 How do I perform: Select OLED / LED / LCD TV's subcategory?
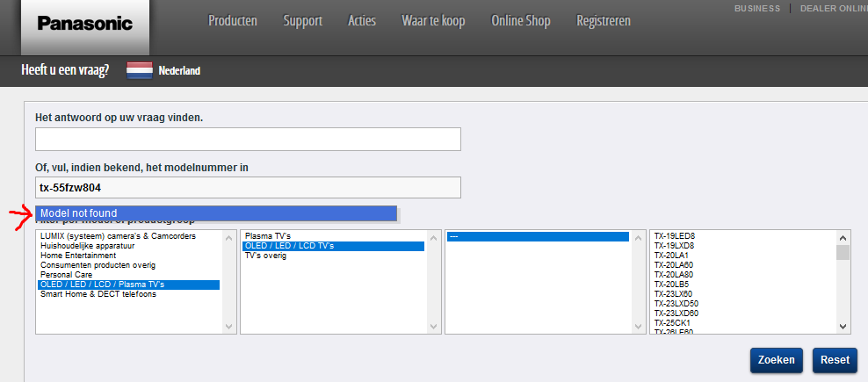333,246
